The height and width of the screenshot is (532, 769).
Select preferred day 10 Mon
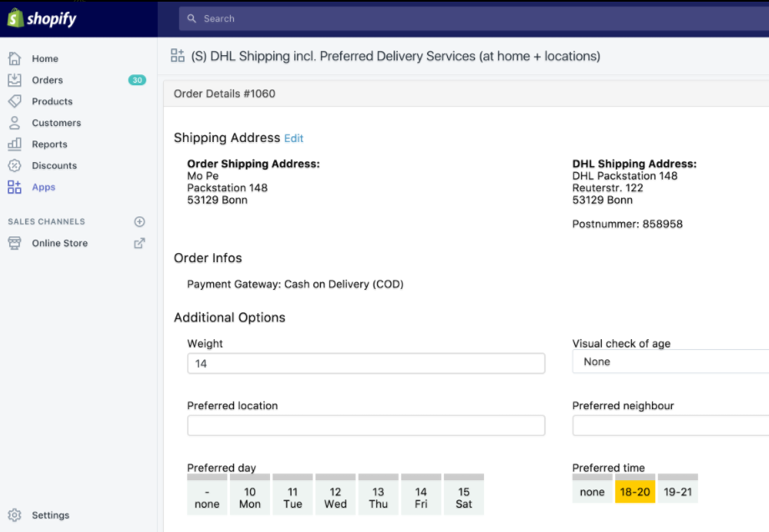pyautogui.click(x=250, y=494)
